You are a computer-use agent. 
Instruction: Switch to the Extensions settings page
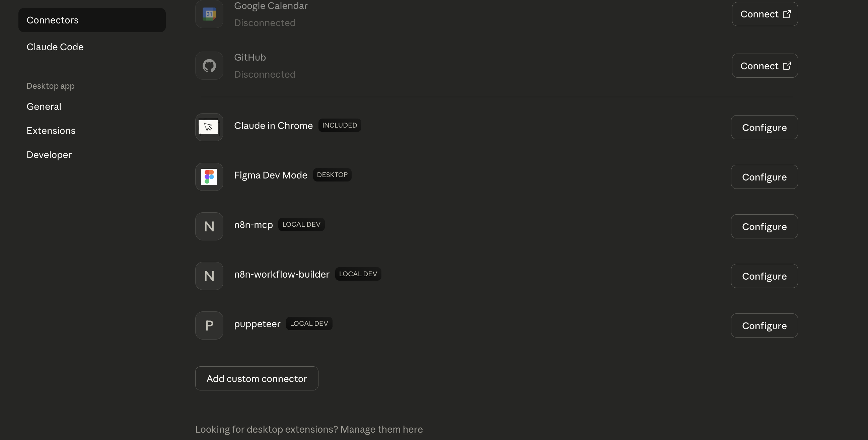coord(51,130)
